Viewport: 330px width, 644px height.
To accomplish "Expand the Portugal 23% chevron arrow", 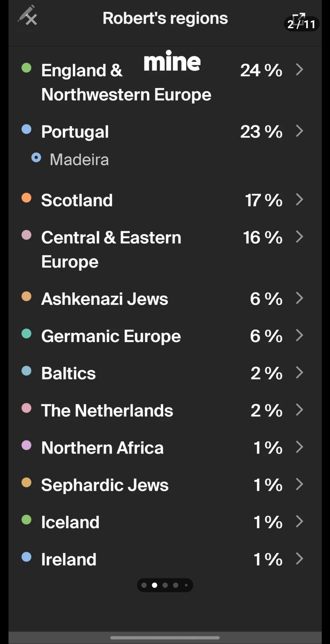I will [x=299, y=131].
